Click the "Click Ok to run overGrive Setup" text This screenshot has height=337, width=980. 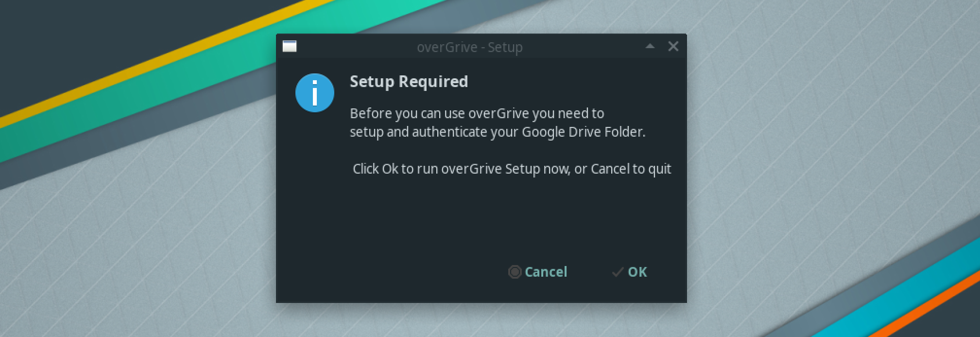(512, 169)
